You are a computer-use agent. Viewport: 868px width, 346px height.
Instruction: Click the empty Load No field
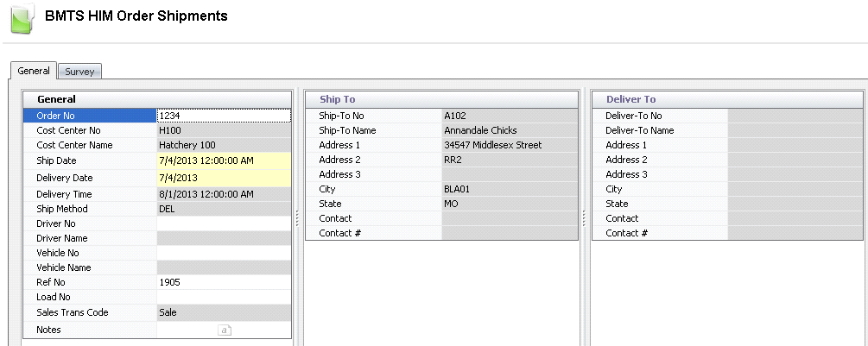click(x=224, y=297)
